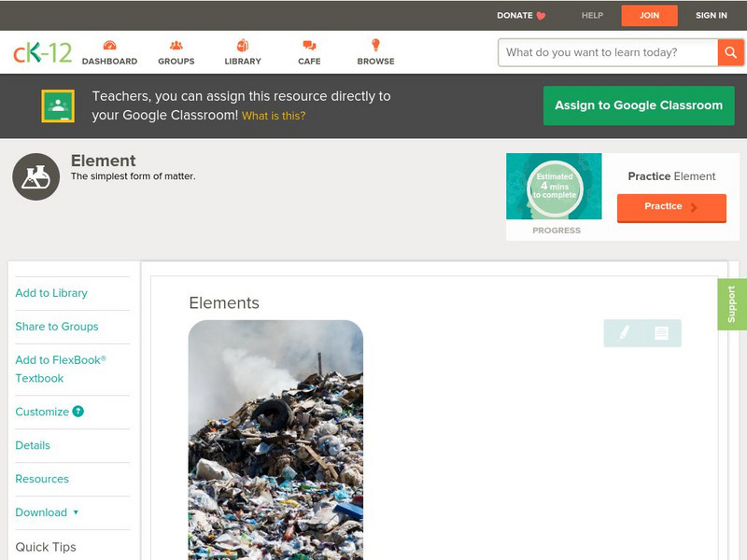Click the 'Elements' lesson heading
Screen dimensions: 747x560
tap(224, 302)
